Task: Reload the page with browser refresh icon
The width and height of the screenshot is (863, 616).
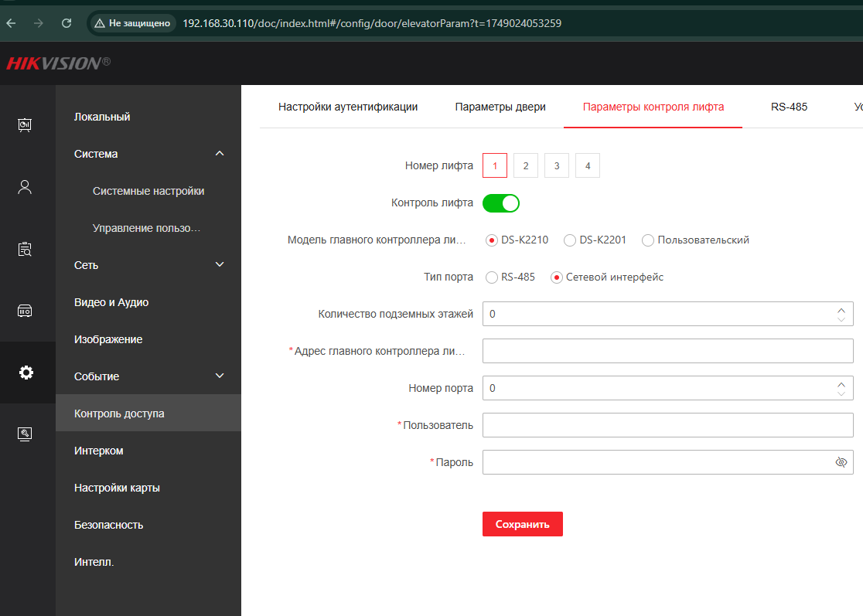Action: (67, 23)
